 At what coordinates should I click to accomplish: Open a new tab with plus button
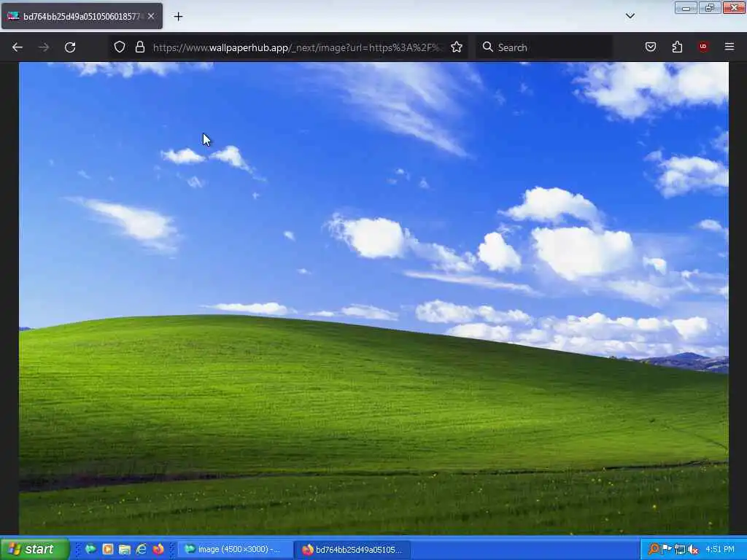click(x=178, y=17)
